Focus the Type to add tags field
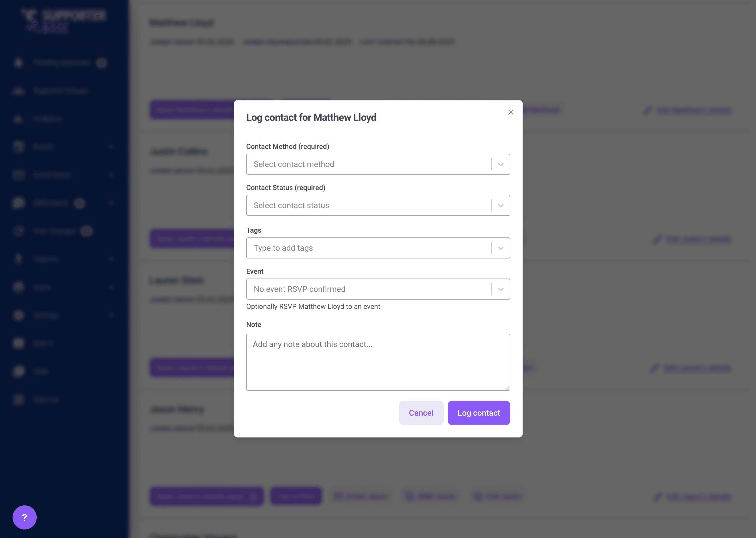 click(x=368, y=248)
